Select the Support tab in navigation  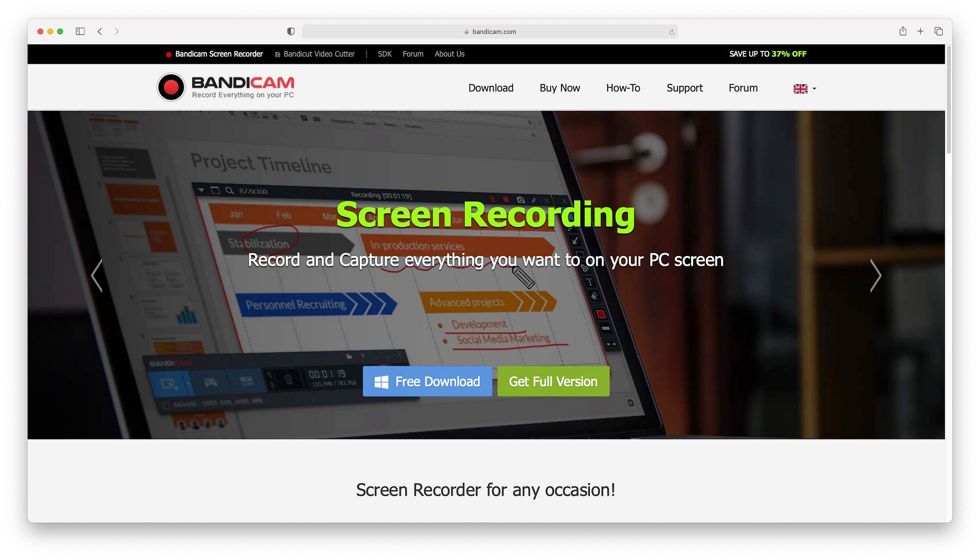[684, 88]
